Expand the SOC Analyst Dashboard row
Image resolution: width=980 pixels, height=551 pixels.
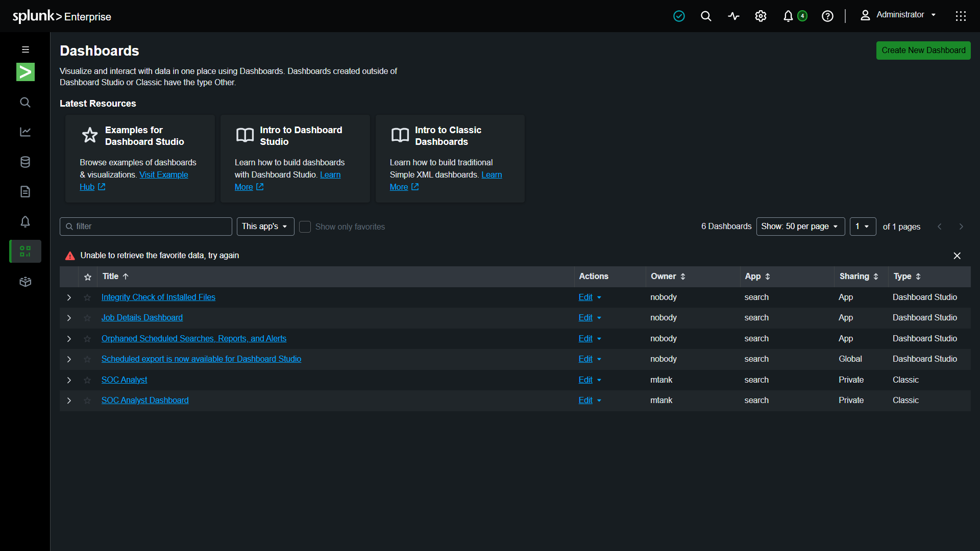pyautogui.click(x=69, y=400)
